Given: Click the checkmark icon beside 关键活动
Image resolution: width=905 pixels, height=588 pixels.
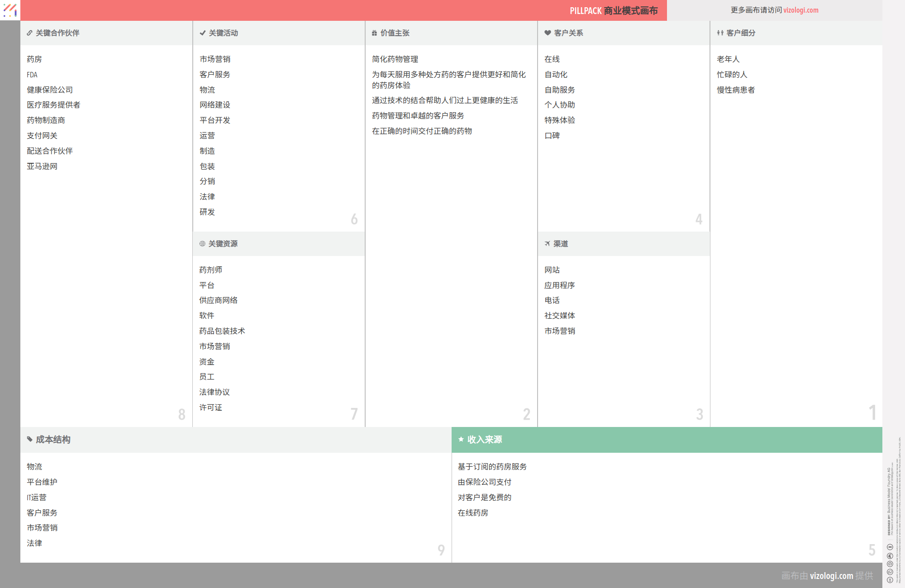Looking at the screenshot, I should (x=203, y=33).
